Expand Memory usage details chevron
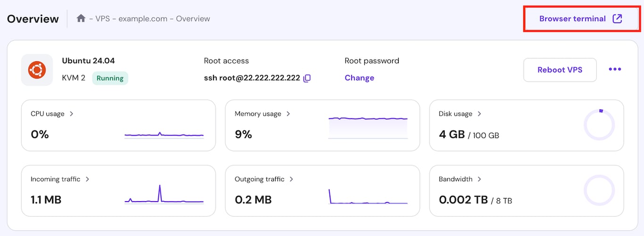Viewport: 644px width, 236px height. (x=289, y=114)
